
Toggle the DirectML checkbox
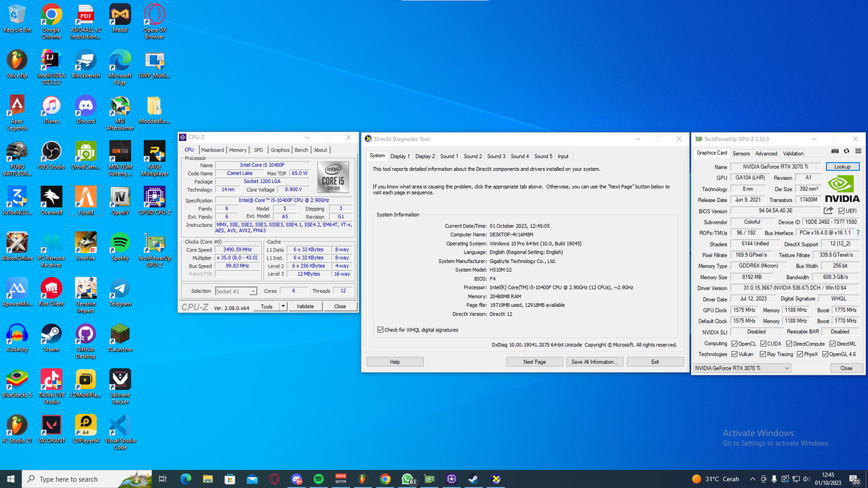pyautogui.click(x=831, y=344)
